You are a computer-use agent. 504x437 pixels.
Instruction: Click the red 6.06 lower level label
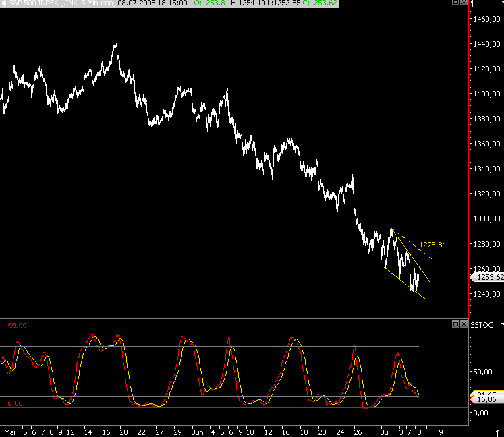coord(15,403)
